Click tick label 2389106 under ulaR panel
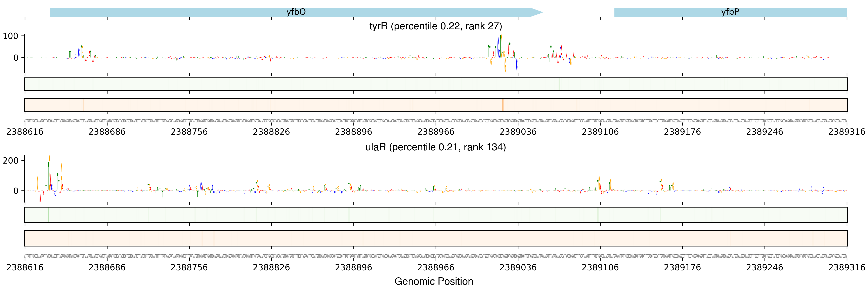868x289 pixels. [x=600, y=268]
